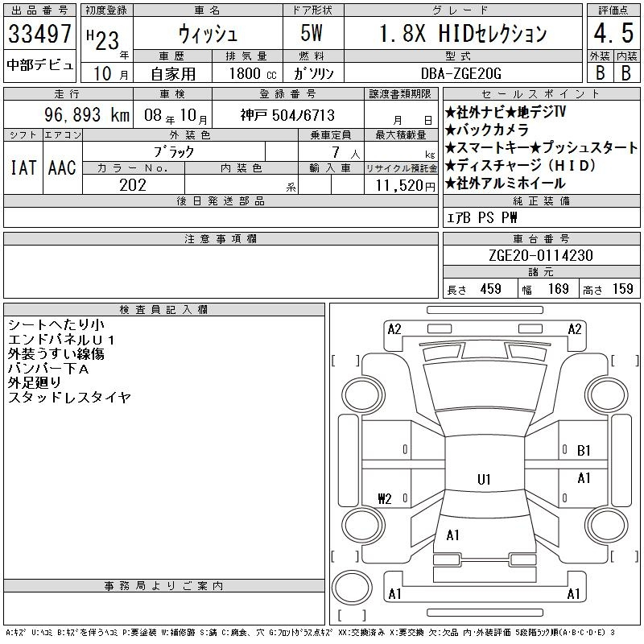Select the inspector note シートへたり小
The image size is (644, 644).
pos(56,325)
